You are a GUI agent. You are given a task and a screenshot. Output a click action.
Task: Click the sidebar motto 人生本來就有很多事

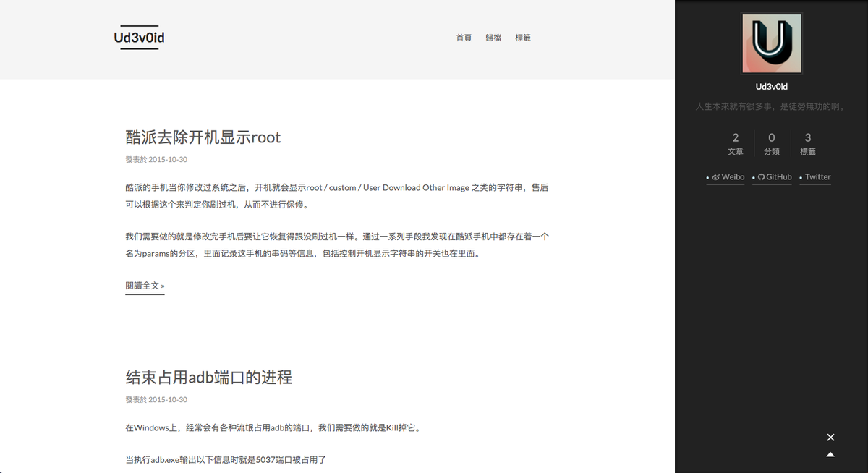coord(771,106)
